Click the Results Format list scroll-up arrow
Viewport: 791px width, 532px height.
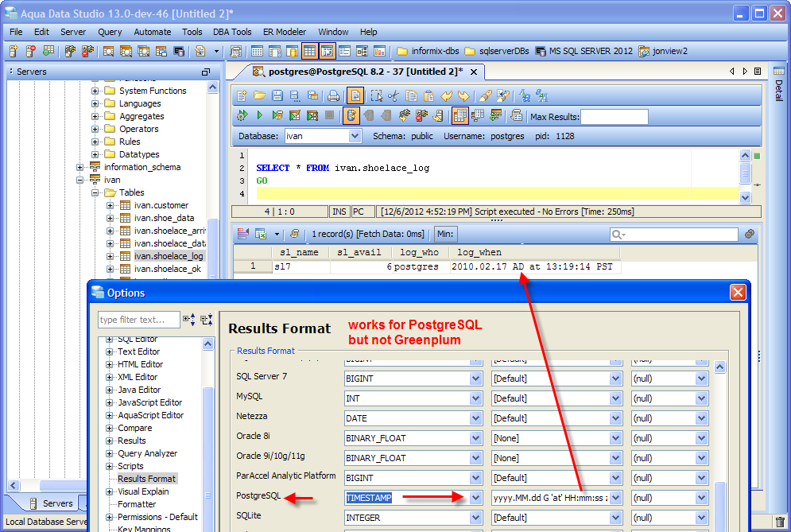pyautogui.click(x=720, y=367)
